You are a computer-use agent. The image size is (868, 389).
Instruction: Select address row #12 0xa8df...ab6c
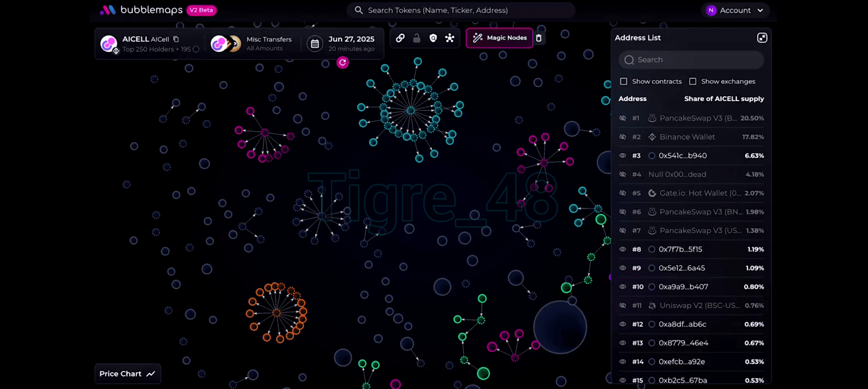691,324
